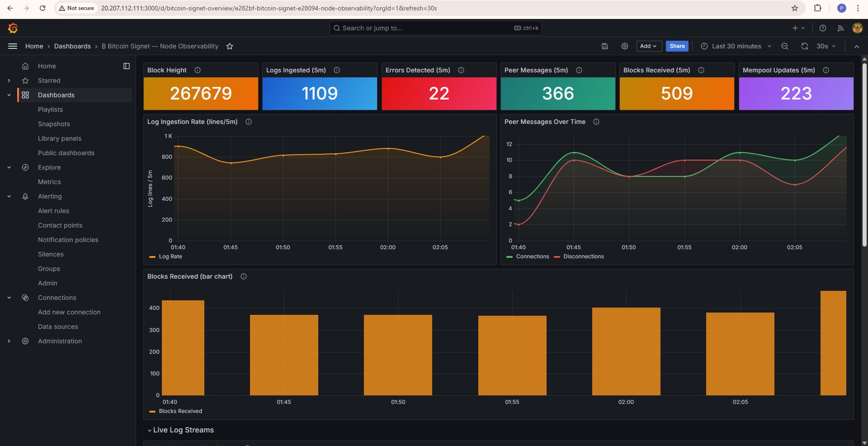Dock or undock sidebar menu icon

[127, 66]
